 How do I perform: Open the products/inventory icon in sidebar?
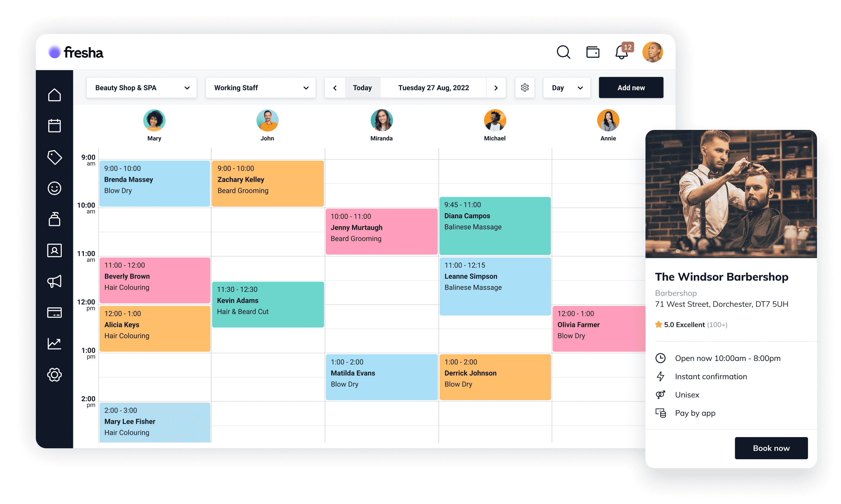[x=54, y=219]
